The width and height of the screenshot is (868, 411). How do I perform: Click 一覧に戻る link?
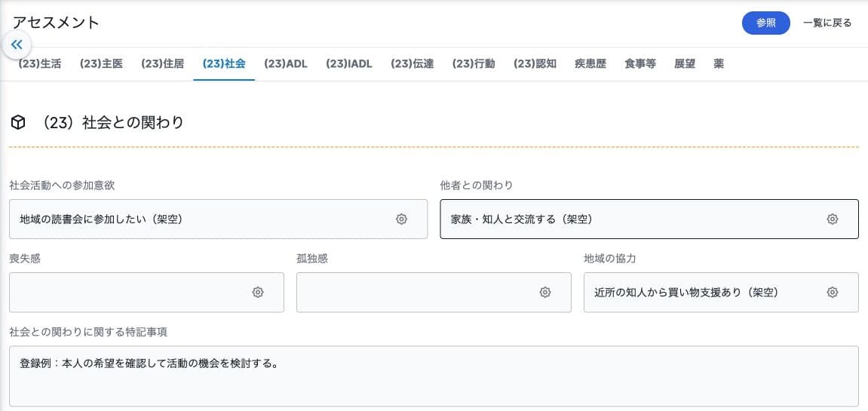point(827,23)
